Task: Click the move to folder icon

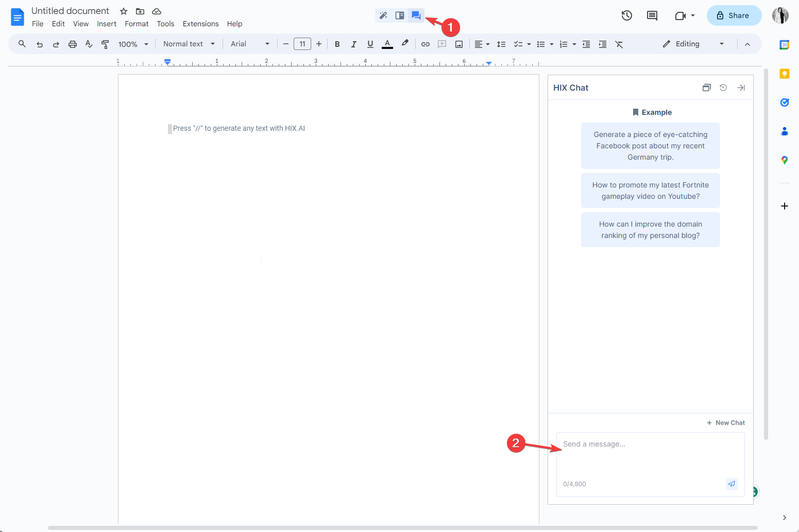Action: tap(140, 11)
